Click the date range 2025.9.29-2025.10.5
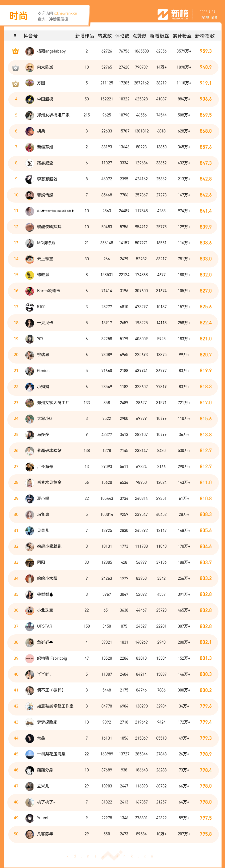The height and width of the screenshot is (868, 225). click(208, 14)
